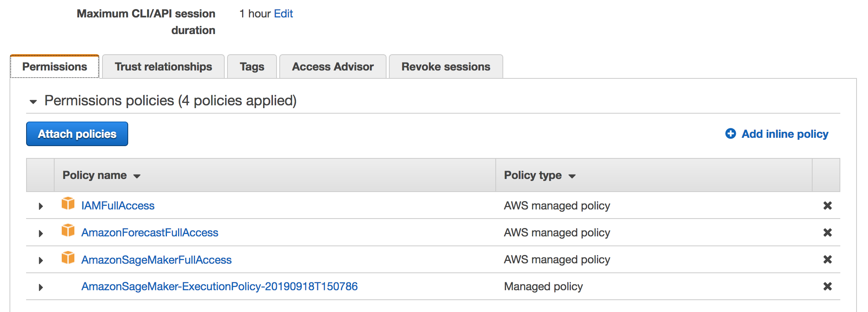Screen dimensions: 868x312
Task: Collapse the Permissions policies section
Action: pos(33,102)
